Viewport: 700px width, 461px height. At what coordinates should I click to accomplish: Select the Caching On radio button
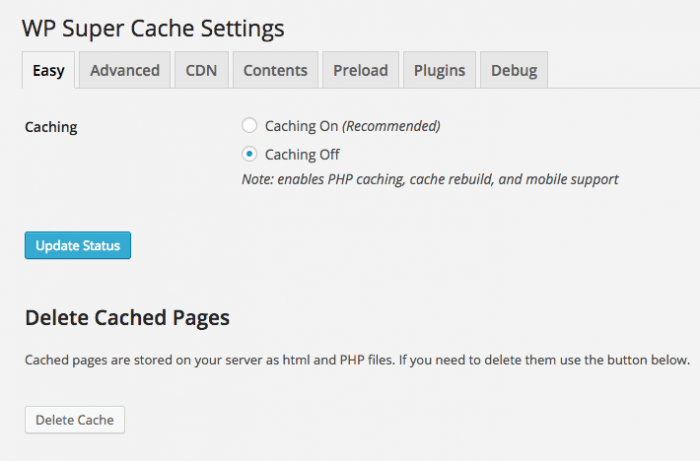249,125
